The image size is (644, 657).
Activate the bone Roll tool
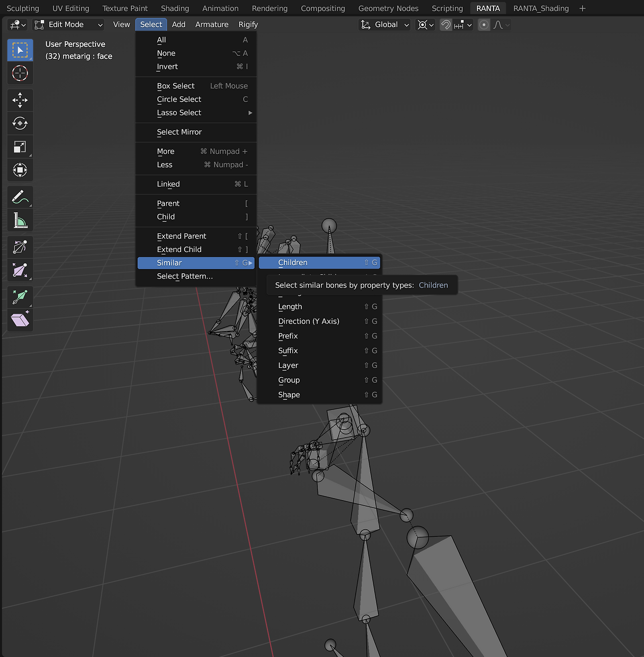[x=20, y=247]
